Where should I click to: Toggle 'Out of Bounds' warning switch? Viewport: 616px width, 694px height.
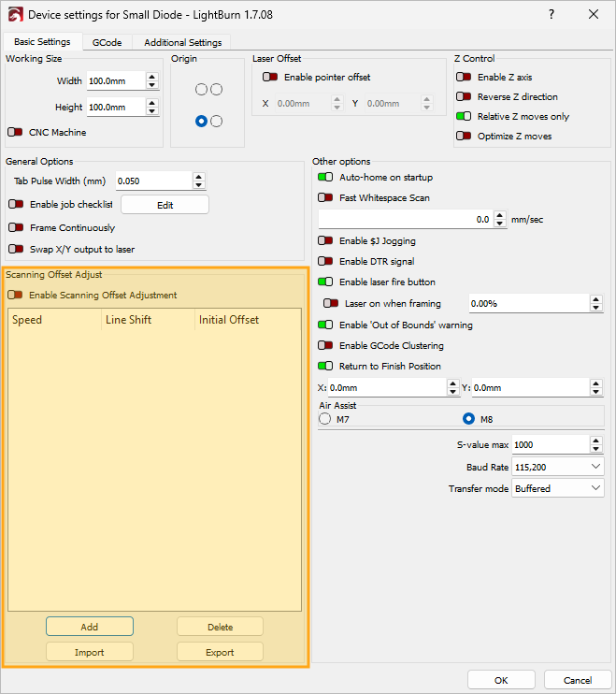[x=325, y=325]
